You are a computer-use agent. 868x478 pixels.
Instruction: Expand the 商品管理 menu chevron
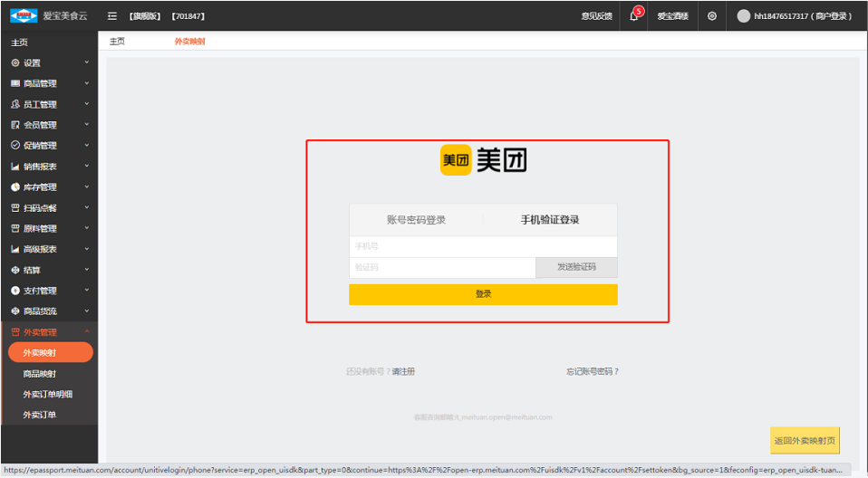click(87, 83)
